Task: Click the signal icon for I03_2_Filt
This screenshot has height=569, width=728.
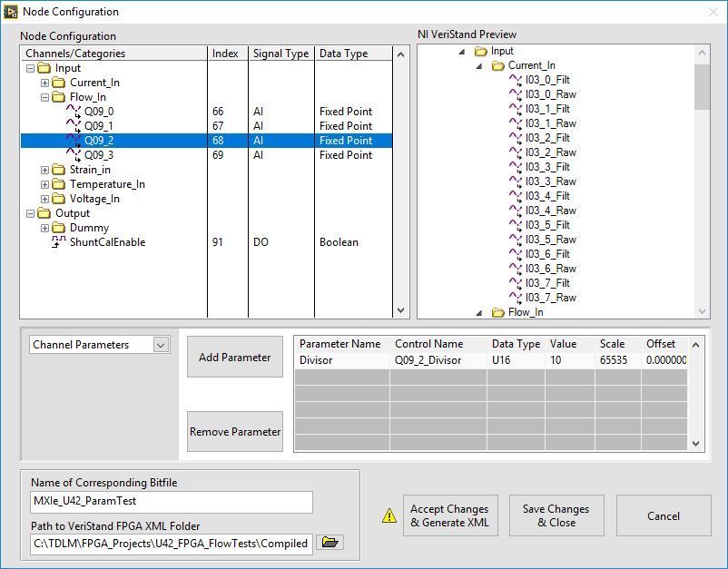Action: click(x=516, y=138)
